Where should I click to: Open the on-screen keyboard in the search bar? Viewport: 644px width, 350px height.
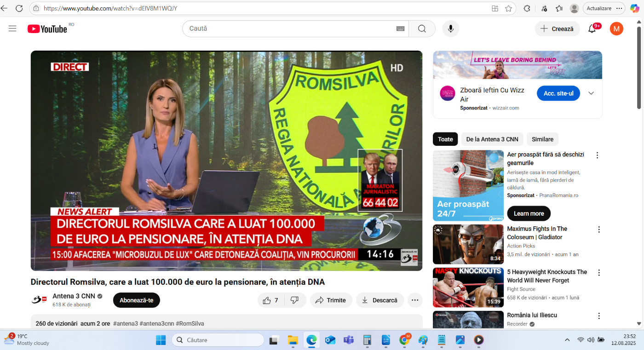400,29
